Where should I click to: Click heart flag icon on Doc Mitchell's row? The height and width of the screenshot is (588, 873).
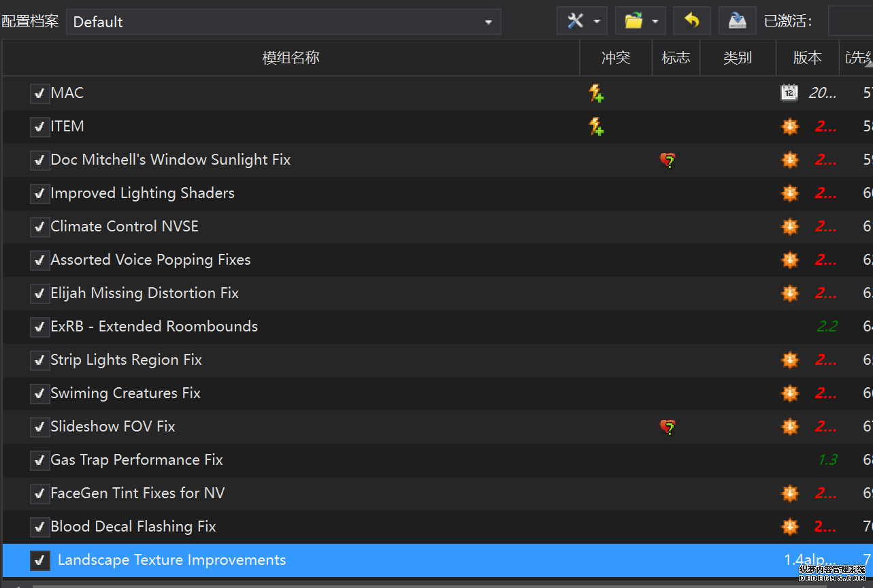(668, 161)
